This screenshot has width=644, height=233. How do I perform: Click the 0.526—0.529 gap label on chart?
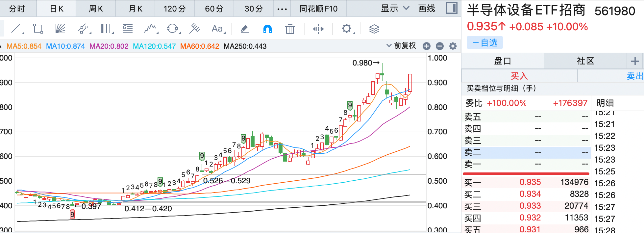pyautogui.click(x=227, y=181)
